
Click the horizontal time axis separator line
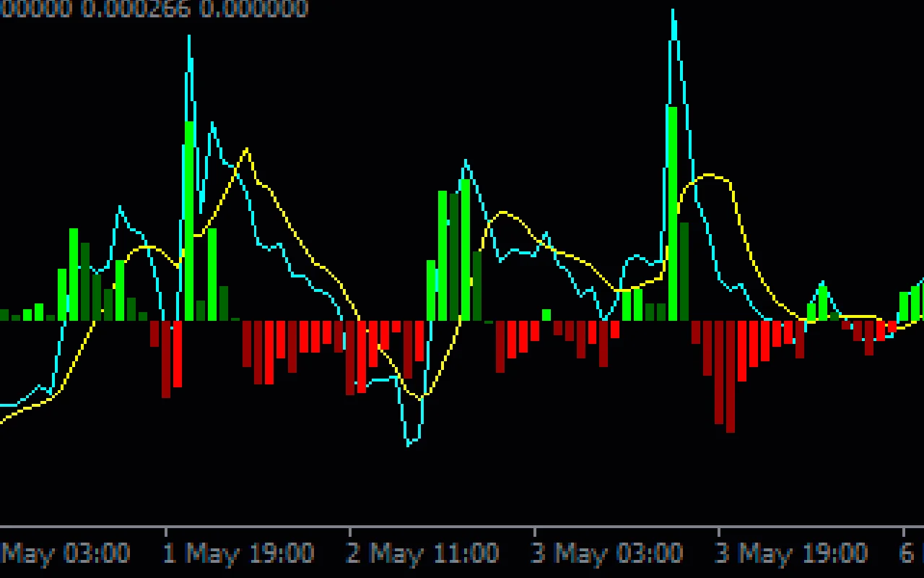point(462,528)
